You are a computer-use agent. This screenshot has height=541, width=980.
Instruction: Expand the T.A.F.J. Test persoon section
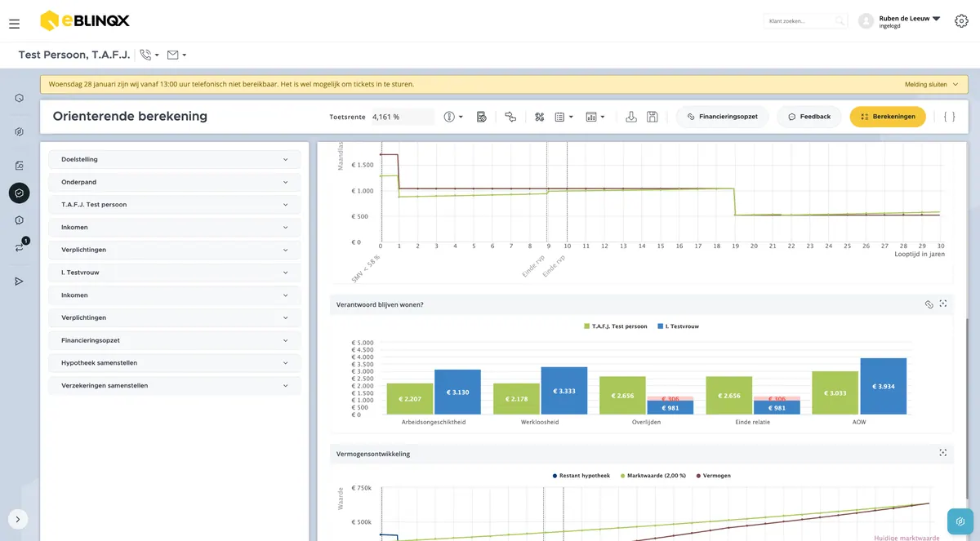(x=175, y=205)
